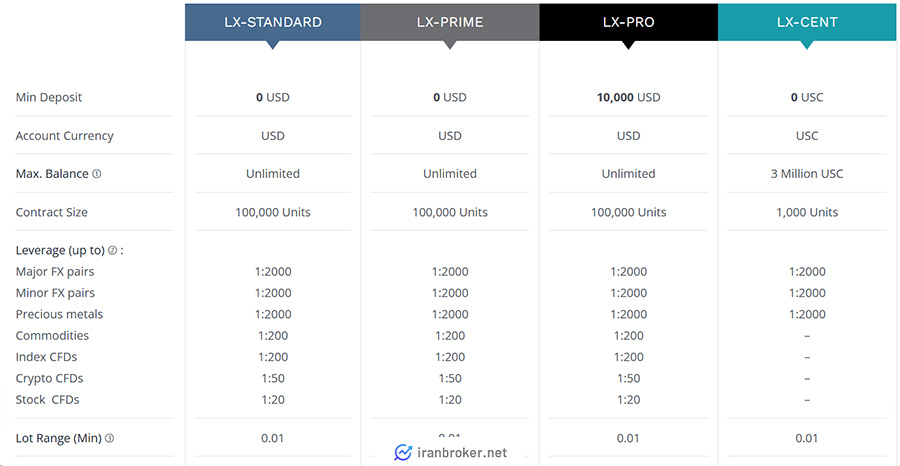900x466 pixels.
Task: Open the iranbroker.net watermark link
Action: coord(451,453)
